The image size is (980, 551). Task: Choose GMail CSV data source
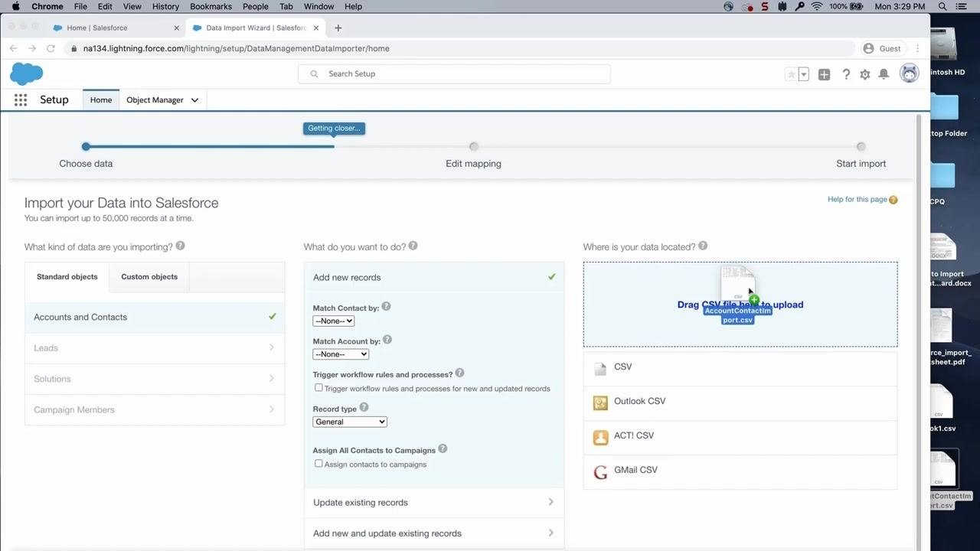click(740, 471)
